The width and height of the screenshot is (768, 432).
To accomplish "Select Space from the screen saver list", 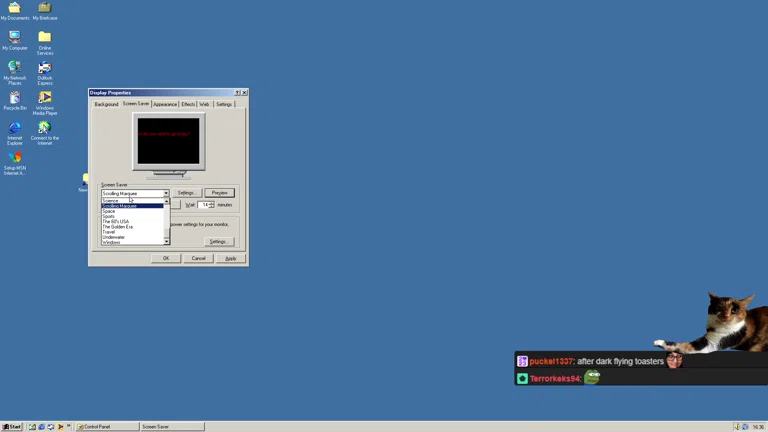I will pyautogui.click(x=109, y=211).
